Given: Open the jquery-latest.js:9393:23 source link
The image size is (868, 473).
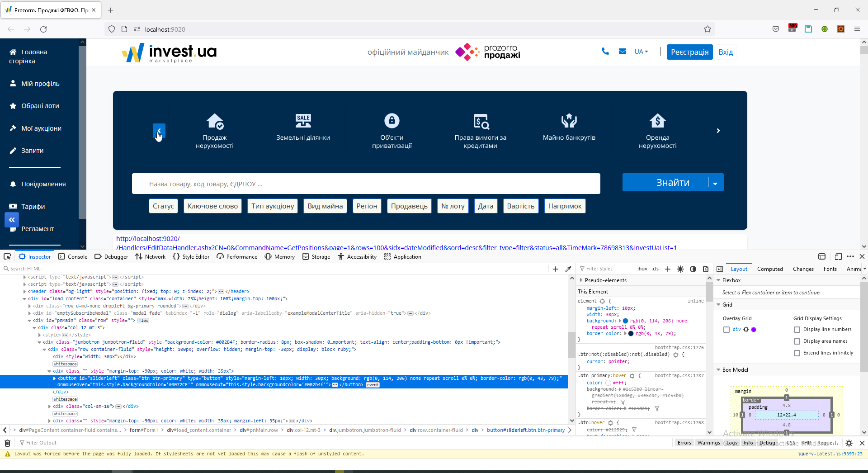Looking at the screenshot, I should point(830,454).
